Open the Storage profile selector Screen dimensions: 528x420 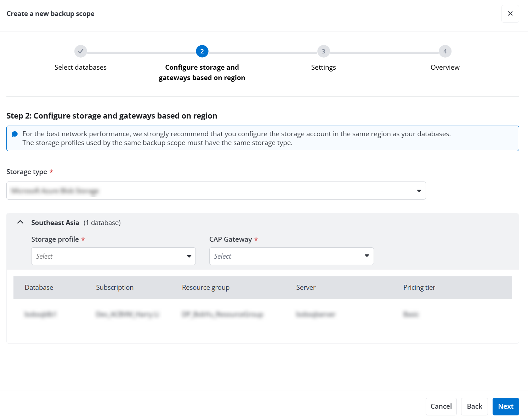coord(113,256)
